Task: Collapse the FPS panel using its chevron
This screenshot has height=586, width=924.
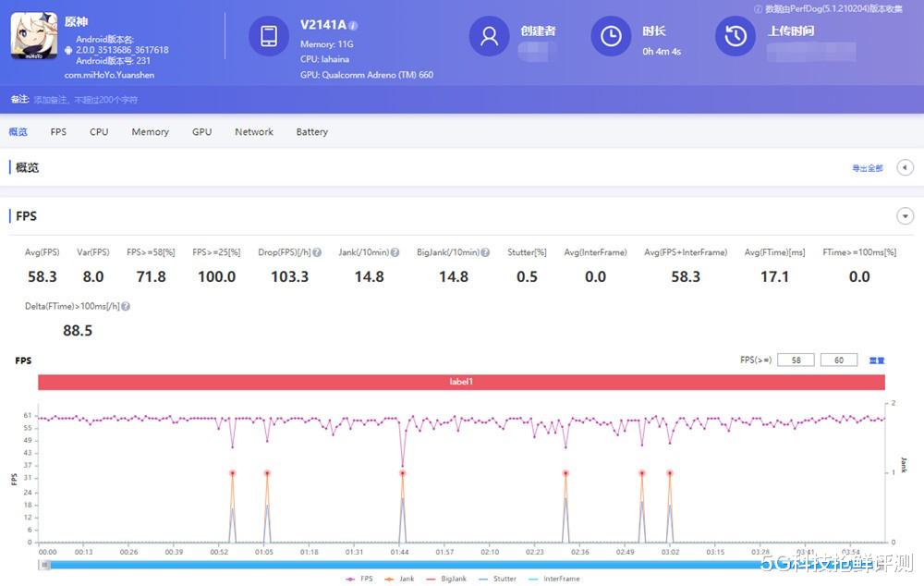Action: (x=905, y=215)
